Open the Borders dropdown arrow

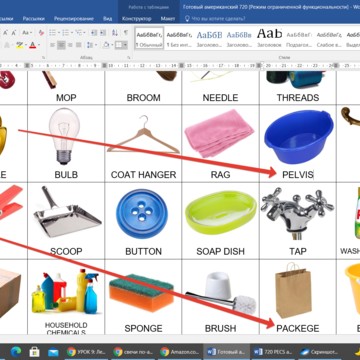point(126,45)
